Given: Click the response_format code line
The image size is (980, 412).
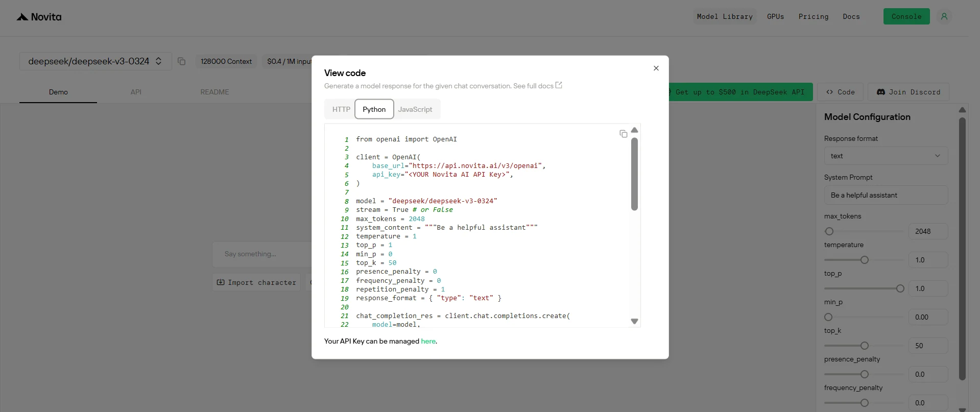Looking at the screenshot, I should (x=428, y=298).
